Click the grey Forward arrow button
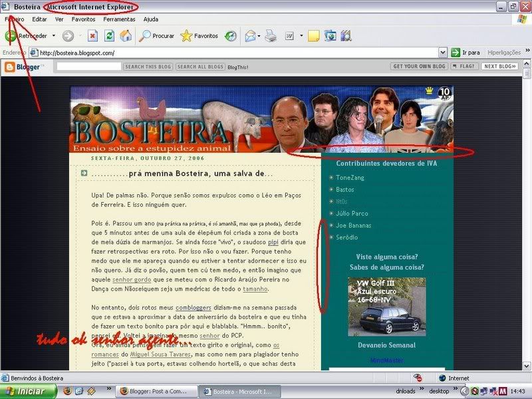The width and height of the screenshot is (532, 399). point(68,36)
